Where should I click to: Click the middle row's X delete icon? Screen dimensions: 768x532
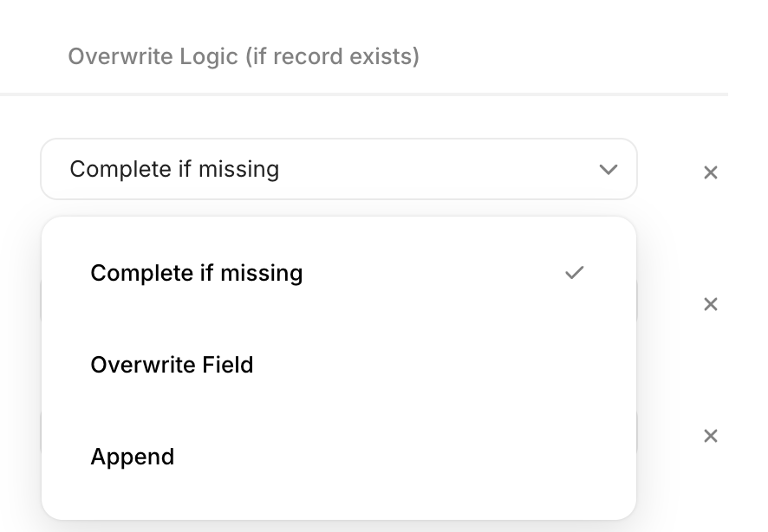710,304
